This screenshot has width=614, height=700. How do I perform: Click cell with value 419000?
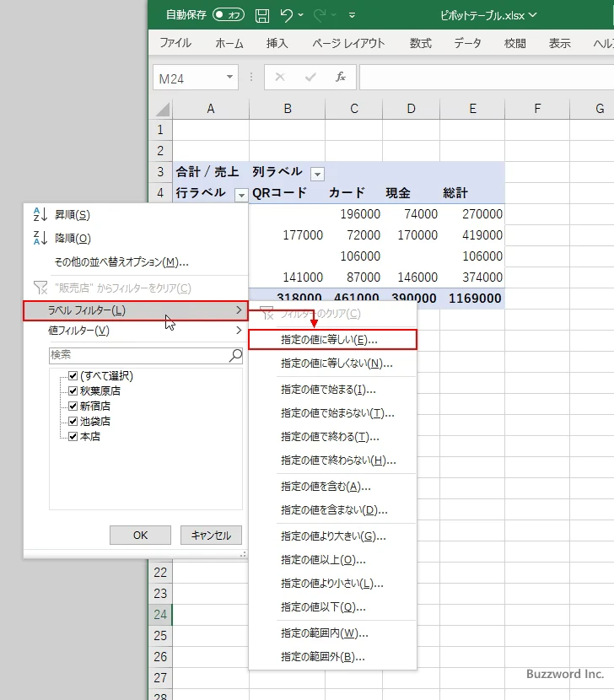pyautogui.click(x=472, y=235)
